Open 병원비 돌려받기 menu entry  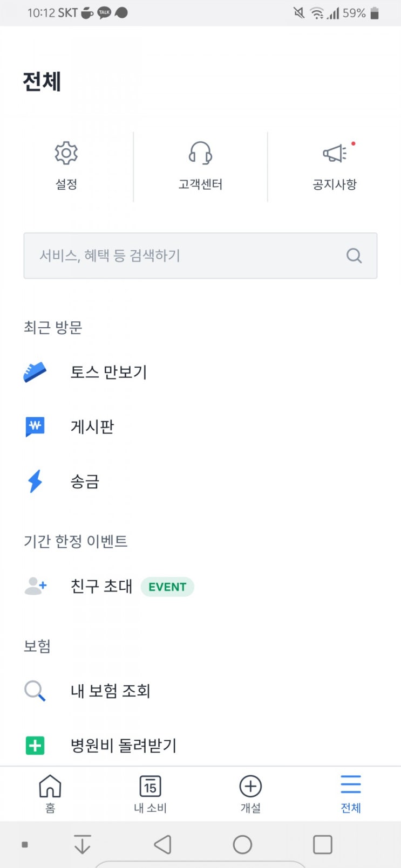coord(124,746)
